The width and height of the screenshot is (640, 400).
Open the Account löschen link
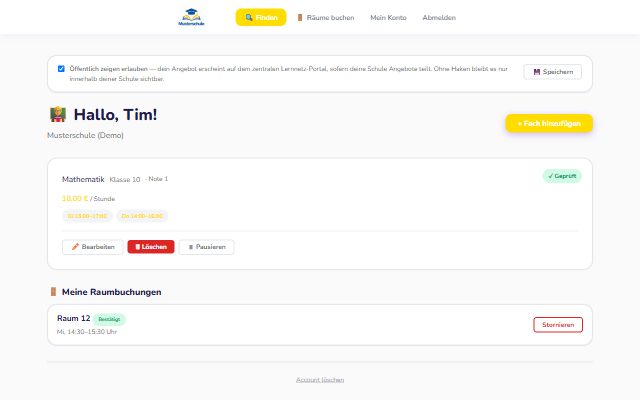(x=320, y=380)
